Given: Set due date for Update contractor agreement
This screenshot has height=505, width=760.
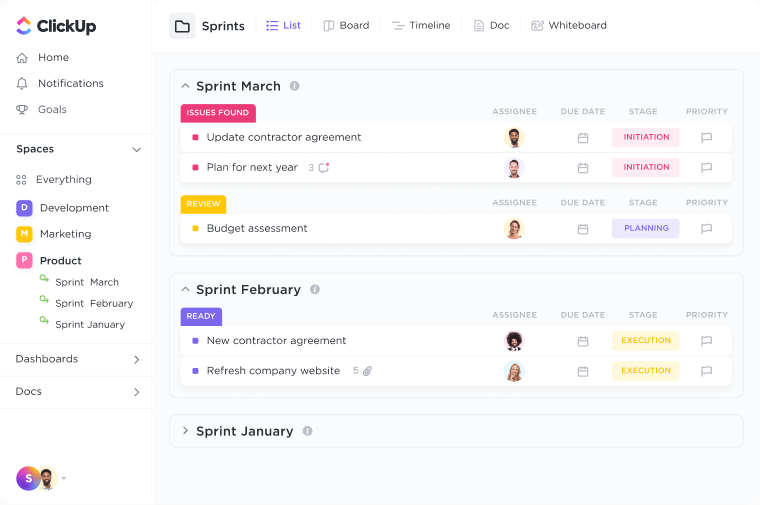Looking at the screenshot, I should pyautogui.click(x=583, y=138).
